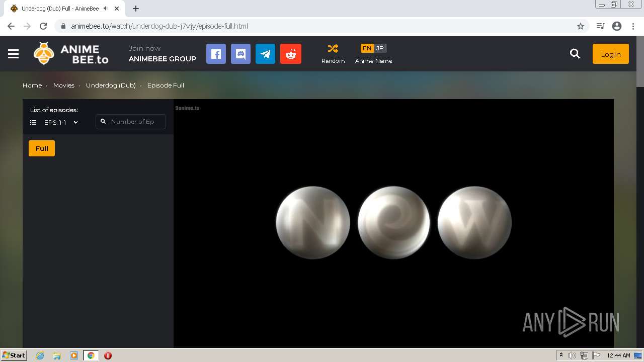Open the hamburger side menu
Viewport: 644px width, 362px height.
coord(14,54)
